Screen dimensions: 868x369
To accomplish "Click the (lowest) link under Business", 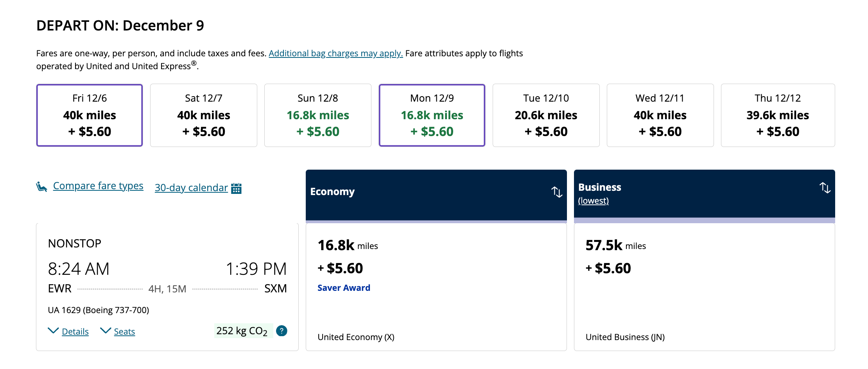I will click(x=593, y=201).
